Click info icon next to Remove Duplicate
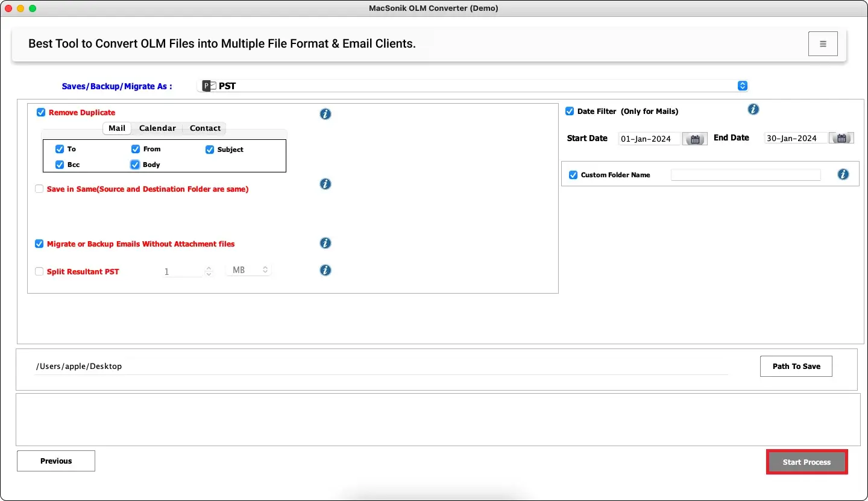The height and width of the screenshot is (501, 868). tap(325, 114)
